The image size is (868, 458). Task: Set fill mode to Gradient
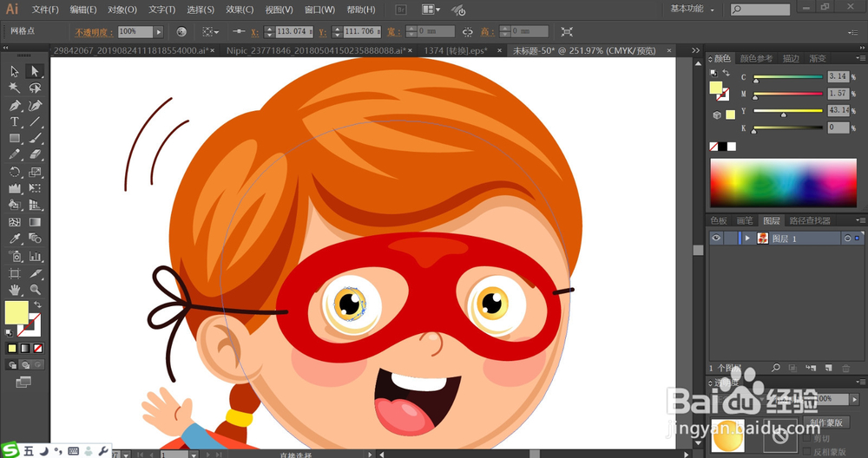[25, 349]
